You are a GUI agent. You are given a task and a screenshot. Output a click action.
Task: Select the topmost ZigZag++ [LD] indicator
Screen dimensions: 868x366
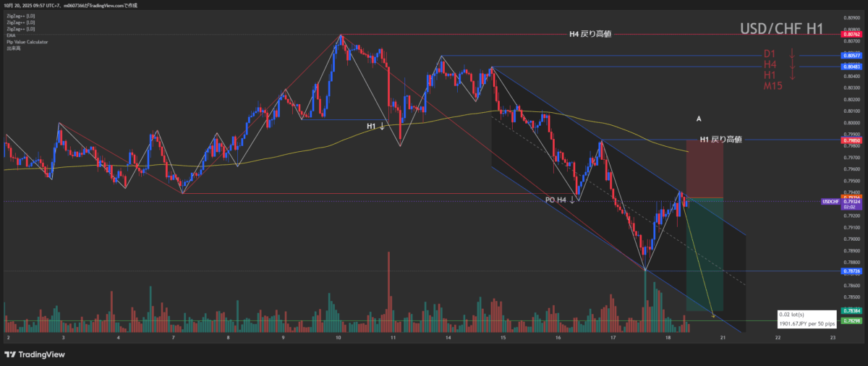[x=17, y=16]
